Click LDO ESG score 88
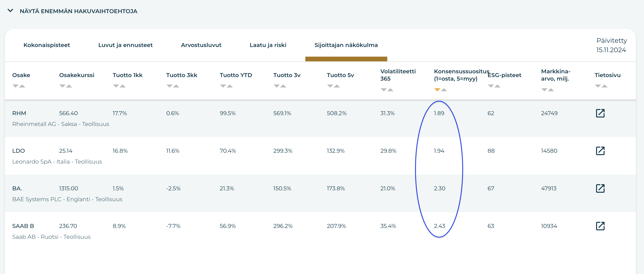Viewport: 644px width, 274px height. (x=491, y=151)
